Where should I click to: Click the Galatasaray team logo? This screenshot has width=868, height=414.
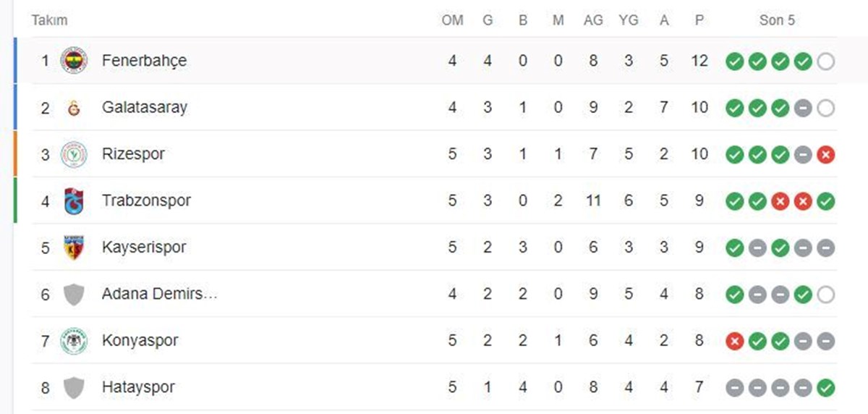74,108
